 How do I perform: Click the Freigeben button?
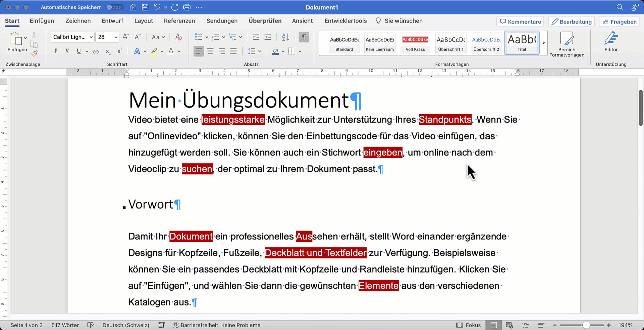(619, 22)
